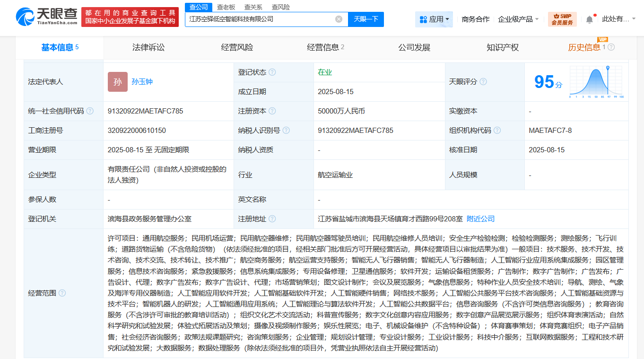Expand the user account dropdown 此处有…
Image resolution: width=644 pixels, height=359 pixels.
(618, 19)
